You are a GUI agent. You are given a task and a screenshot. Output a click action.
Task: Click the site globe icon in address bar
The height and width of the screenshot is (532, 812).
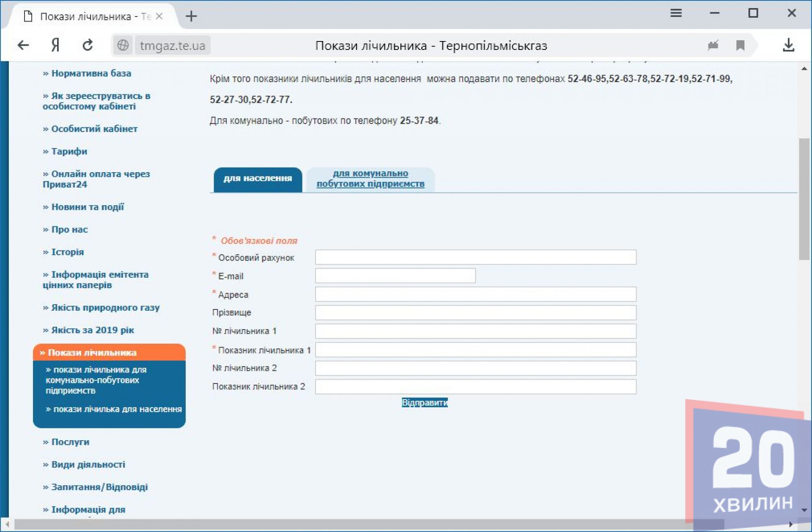pos(123,45)
